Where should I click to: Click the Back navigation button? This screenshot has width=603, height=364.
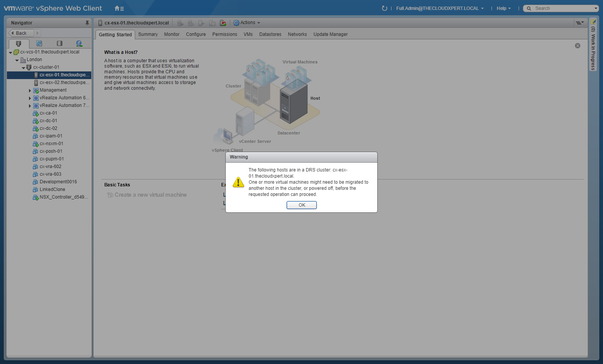tap(21, 33)
